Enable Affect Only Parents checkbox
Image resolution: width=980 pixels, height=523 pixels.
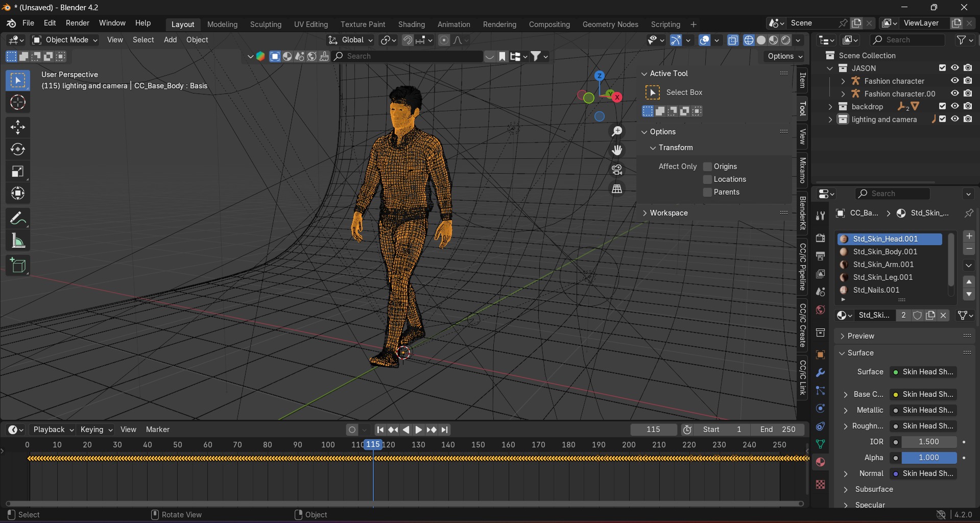coord(707,192)
